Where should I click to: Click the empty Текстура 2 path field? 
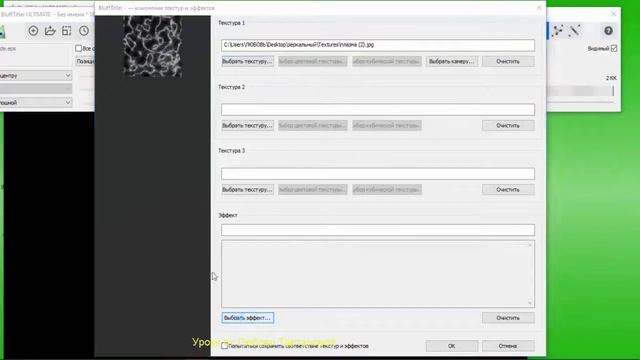tap(378, 109)
